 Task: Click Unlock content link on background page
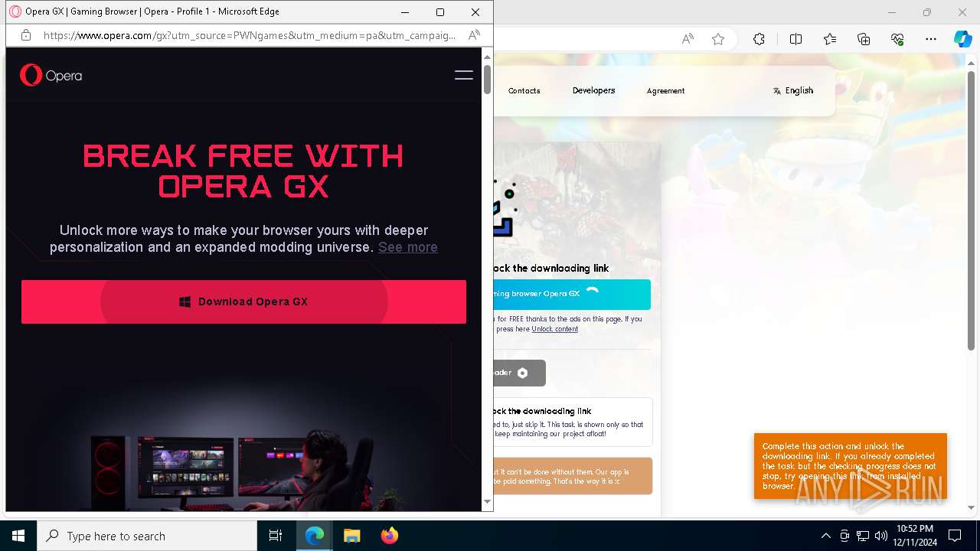tap(555, 329)
